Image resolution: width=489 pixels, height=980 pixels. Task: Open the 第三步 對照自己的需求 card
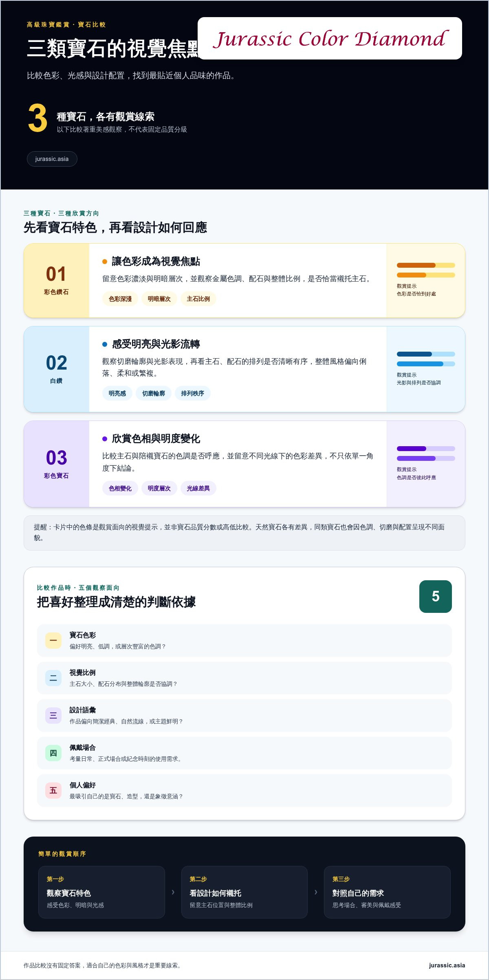(387, 892)
